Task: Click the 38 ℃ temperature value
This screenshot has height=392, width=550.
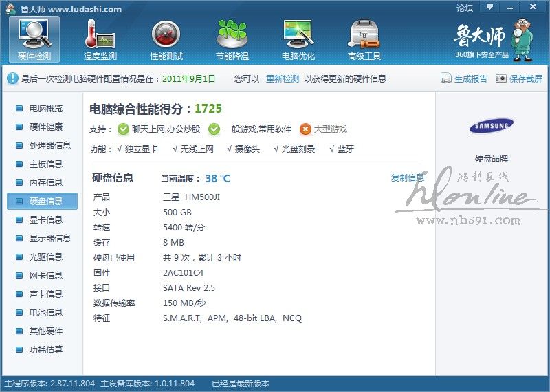Action: click(217, 178)
